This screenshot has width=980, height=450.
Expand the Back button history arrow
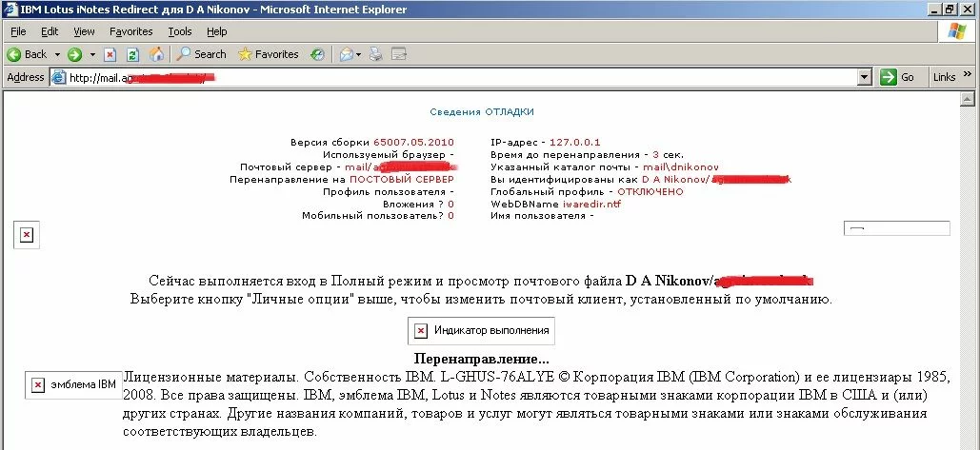click(x=57, y=54)
